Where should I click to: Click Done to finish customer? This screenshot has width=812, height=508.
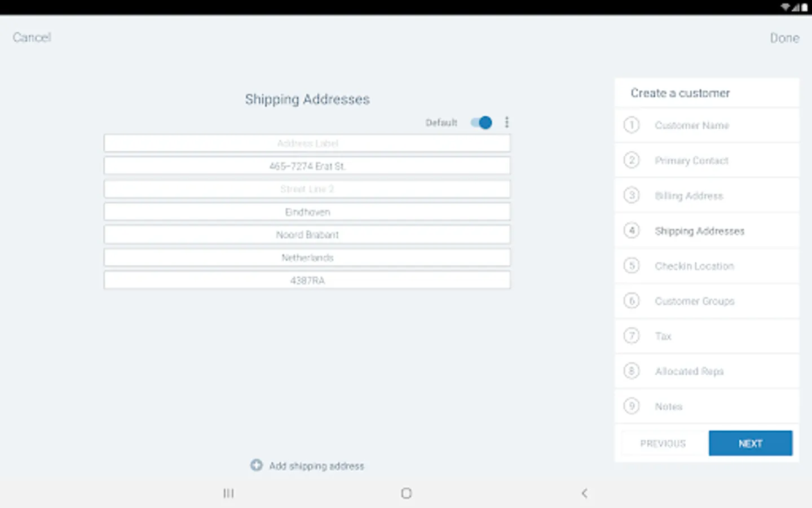pyautogui.click(x=784, y=38)
